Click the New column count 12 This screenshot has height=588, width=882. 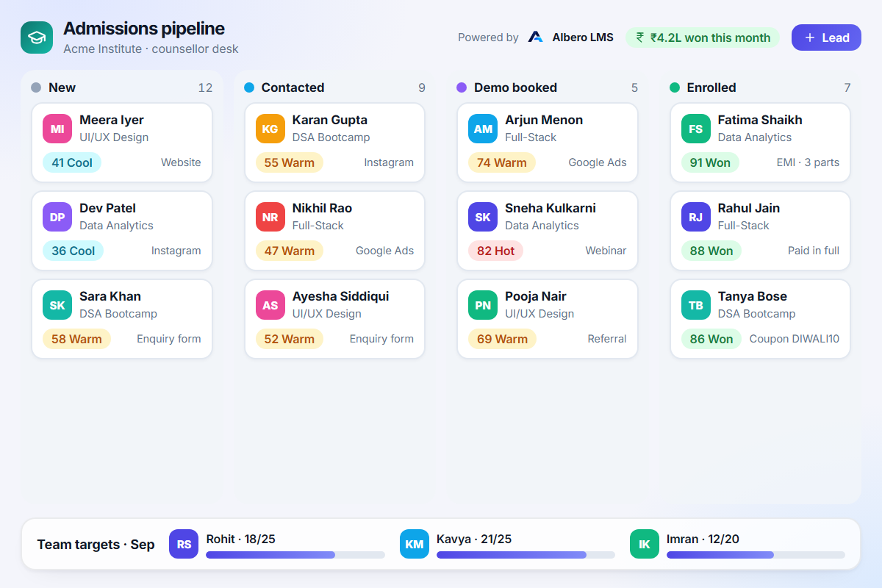(x=205, y=87)
